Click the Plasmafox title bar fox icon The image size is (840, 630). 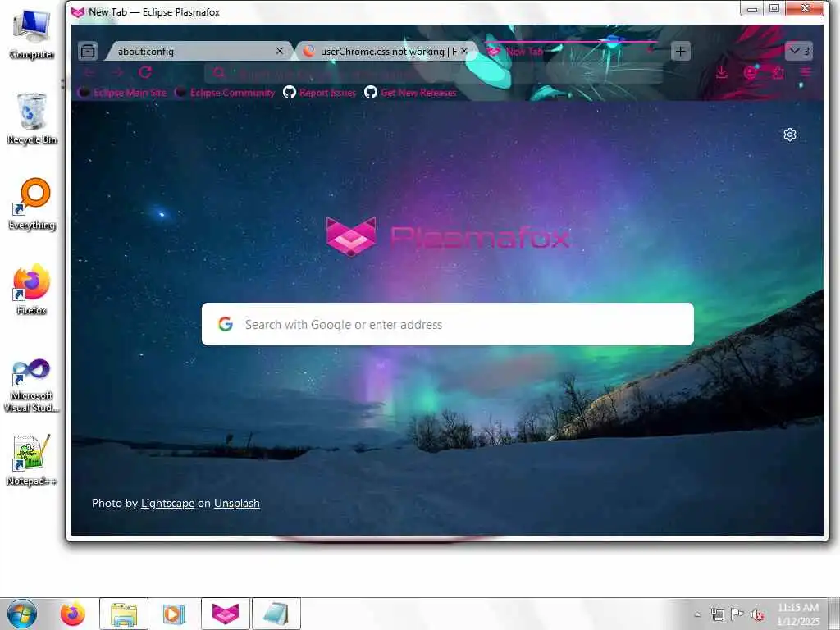click(78, 11)
